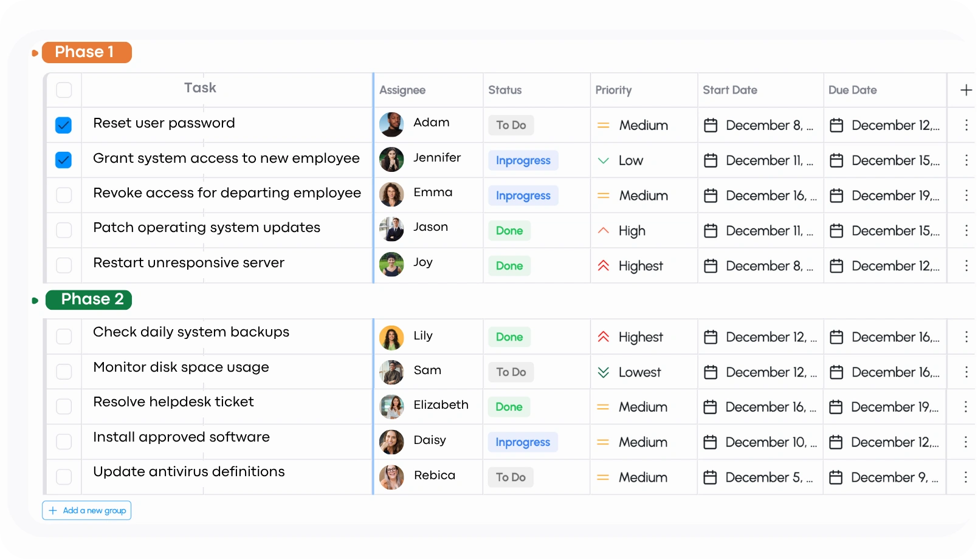Click Daisy's assignee cell
978x560 pixels.
tap(429, 442)
